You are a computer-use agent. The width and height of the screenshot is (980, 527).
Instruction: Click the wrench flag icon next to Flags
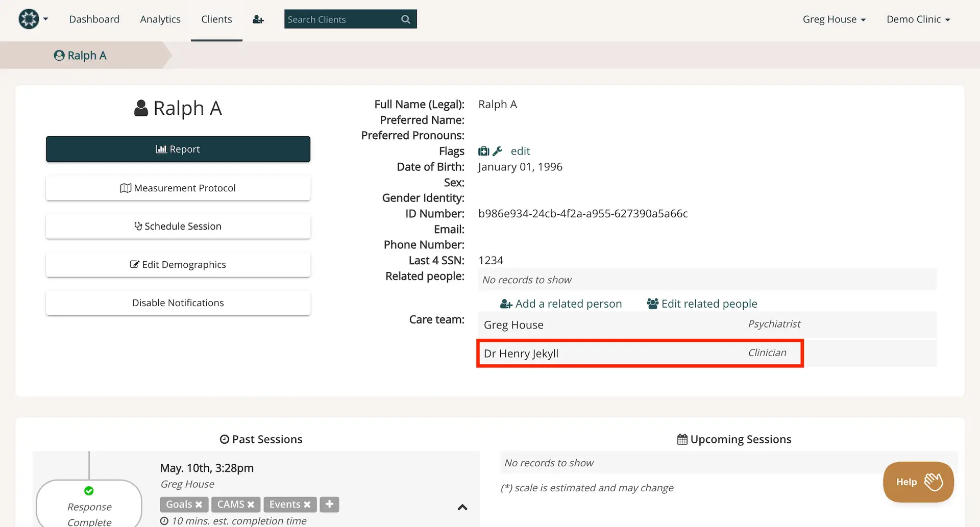pyautogui.click(x=498, y=150)
